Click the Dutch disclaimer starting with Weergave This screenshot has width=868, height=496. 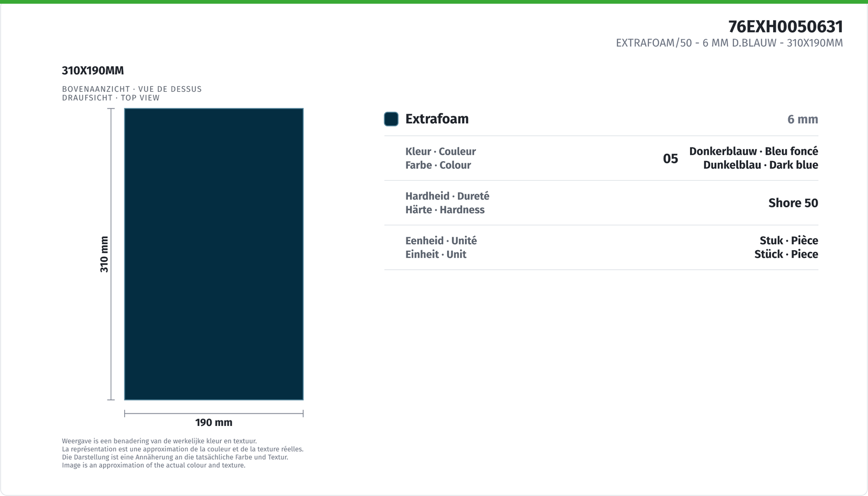(x=159, y=441)
